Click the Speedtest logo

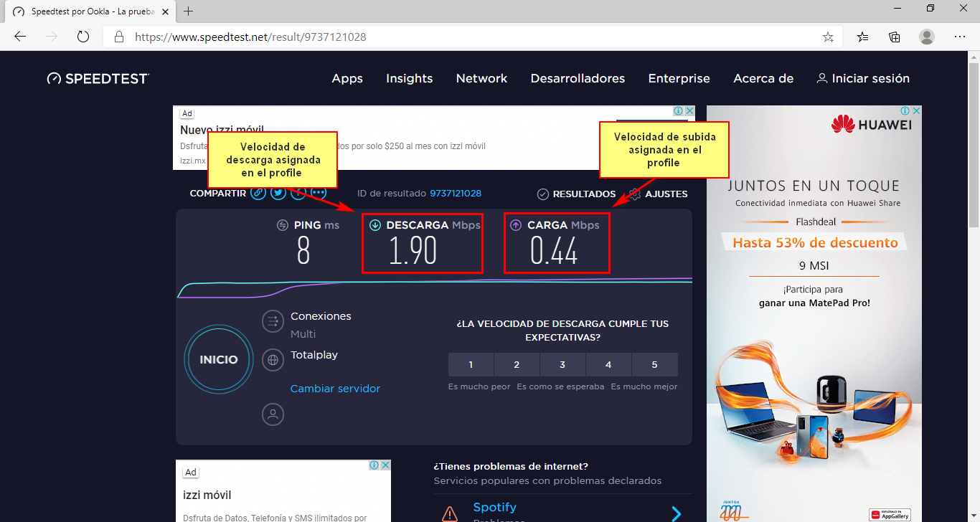(x=98, y=78)
